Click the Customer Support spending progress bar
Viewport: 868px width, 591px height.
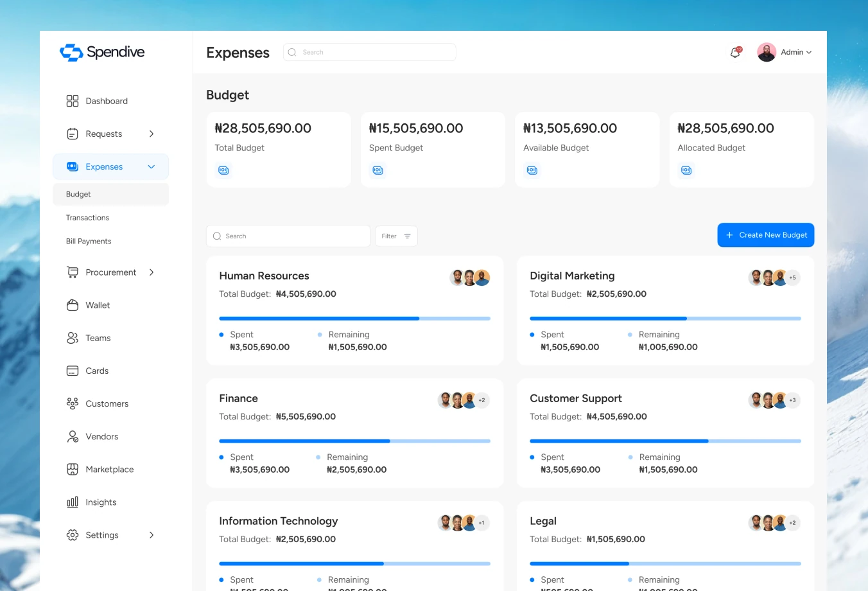[665, 441]
